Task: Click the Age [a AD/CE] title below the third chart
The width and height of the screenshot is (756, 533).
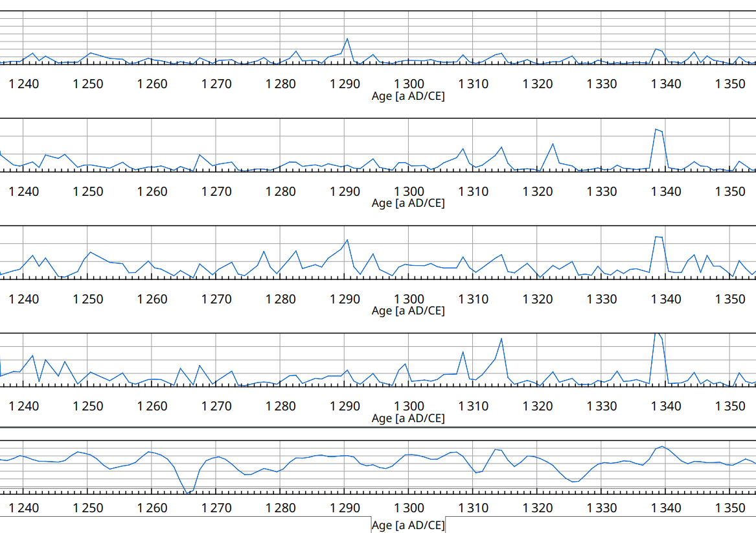Action: pos(408,311)
